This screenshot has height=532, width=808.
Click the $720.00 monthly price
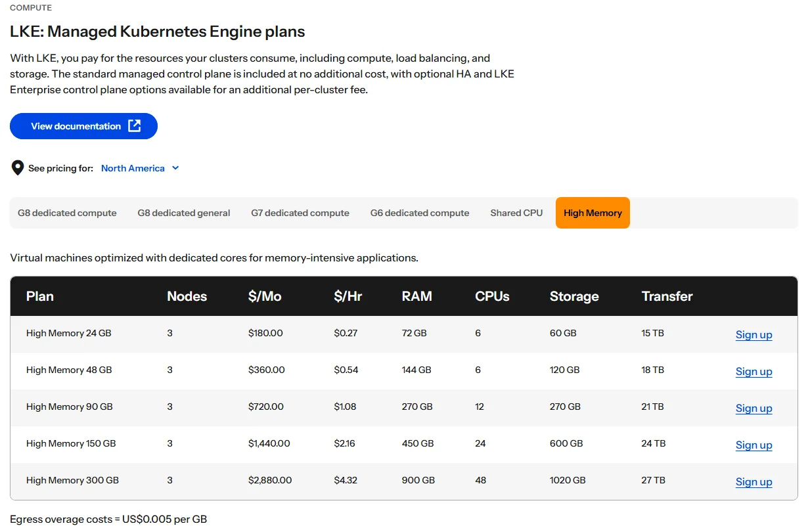tap(266, 407)
